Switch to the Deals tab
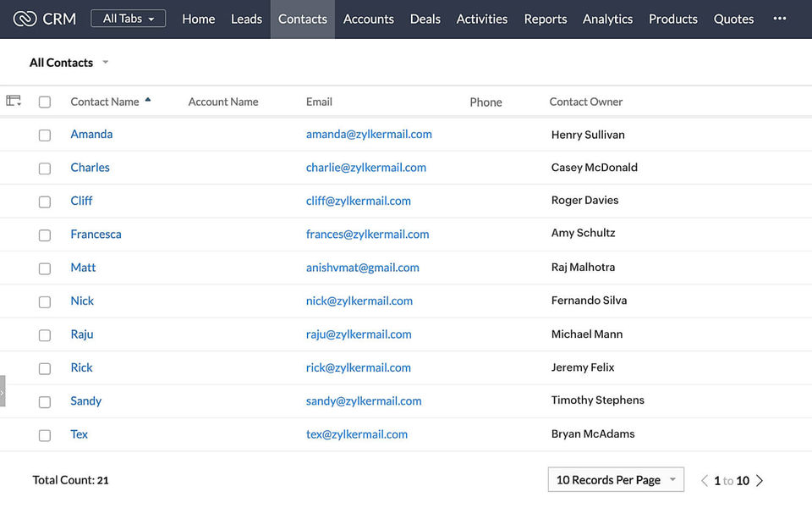Screen dimensions: 812x508 pyautogui.click(x=425, y=19)
